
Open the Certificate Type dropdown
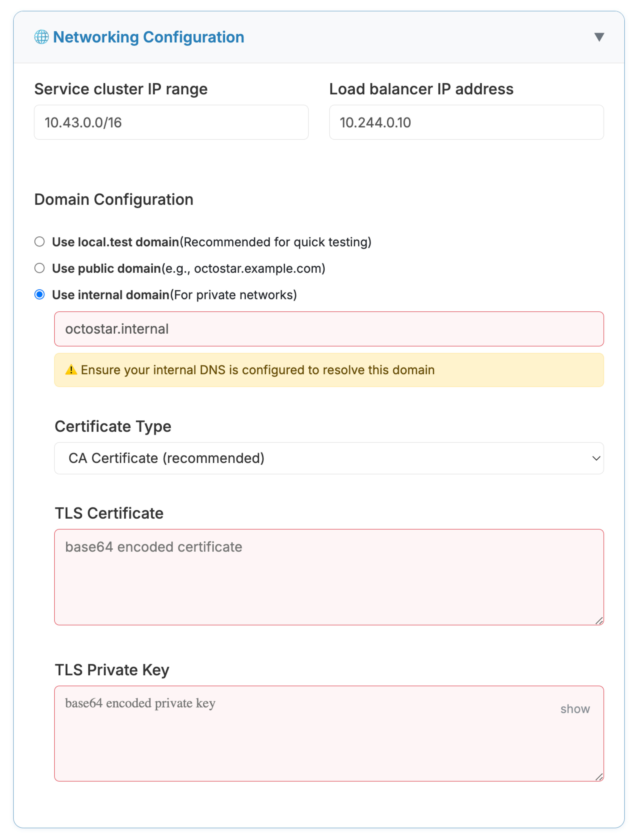(x=329, y=458)
